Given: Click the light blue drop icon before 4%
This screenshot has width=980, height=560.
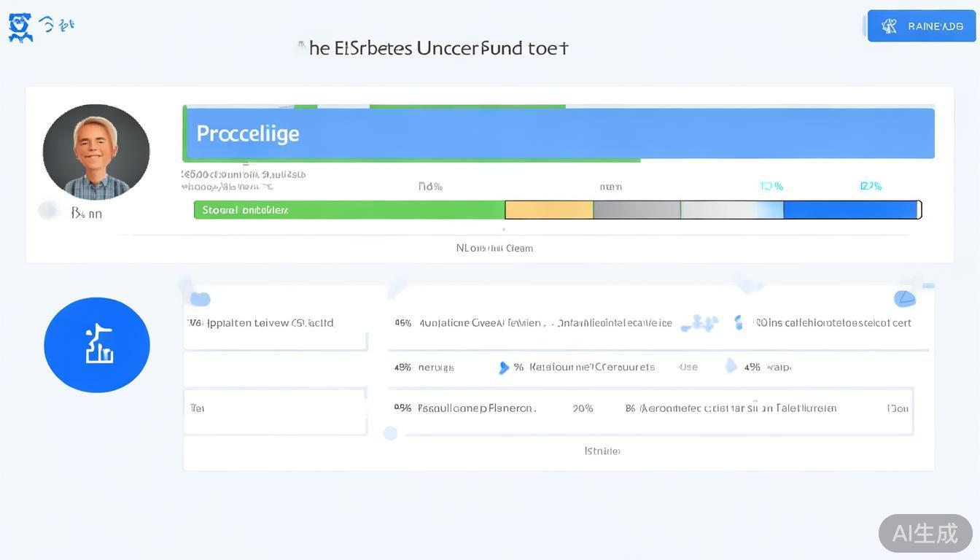Looking at the screenshot, I should (x=731, y=366).
